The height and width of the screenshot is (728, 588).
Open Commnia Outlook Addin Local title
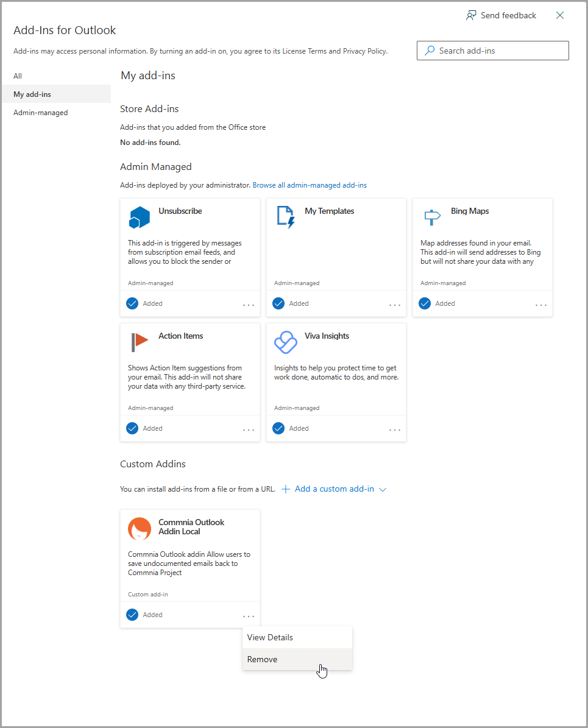(191, 527)
